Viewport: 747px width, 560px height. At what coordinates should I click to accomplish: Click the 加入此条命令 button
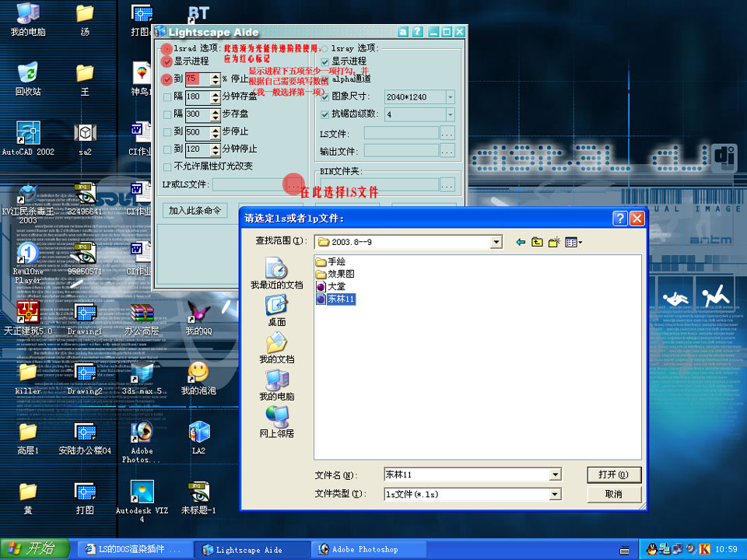pyautogui.click(x=195, y=211)
